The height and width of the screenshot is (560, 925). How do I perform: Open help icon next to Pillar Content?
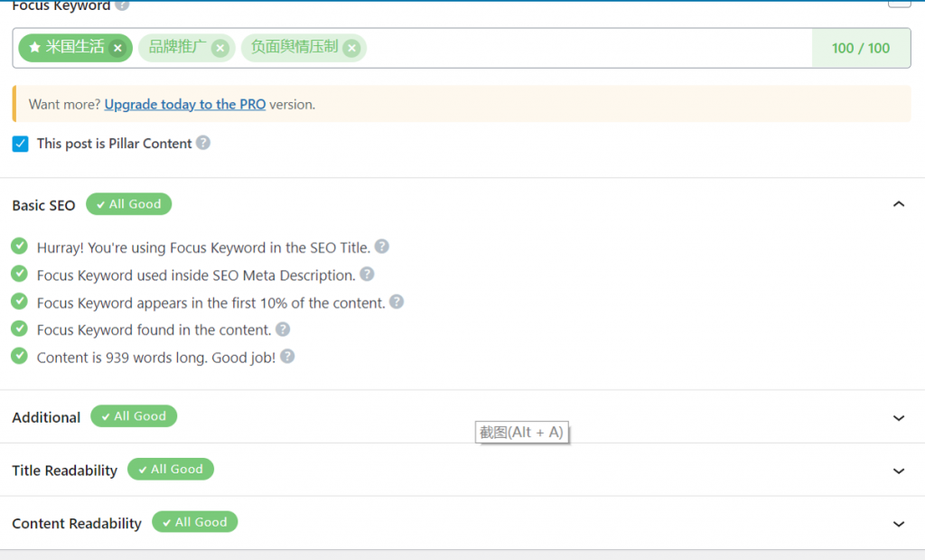point(203,143)
